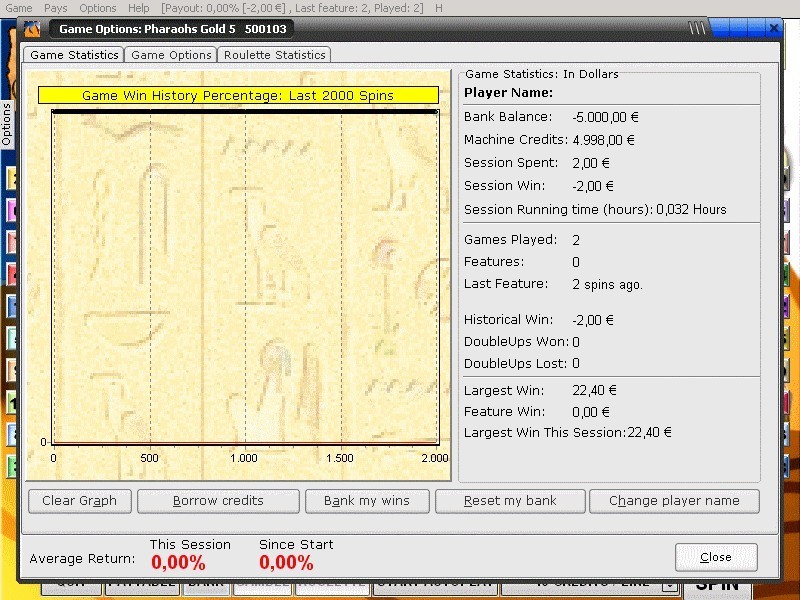Click the 1.000 label on the graph axis
This screenshot has width=800, height=600.
click(x=244, y=458)
